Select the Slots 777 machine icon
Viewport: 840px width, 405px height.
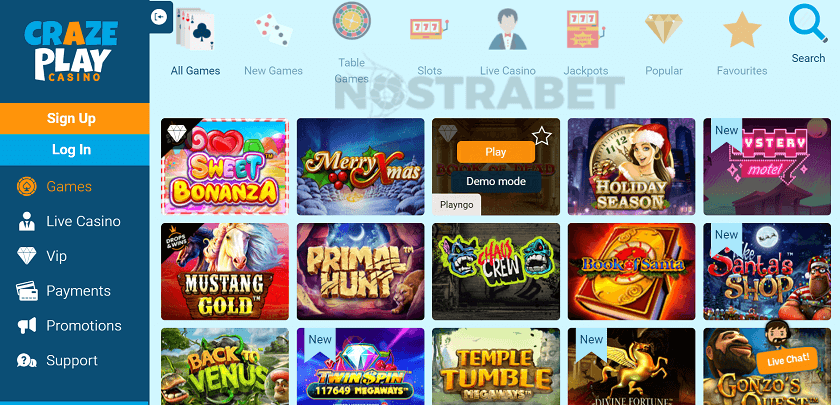[429, 29]
